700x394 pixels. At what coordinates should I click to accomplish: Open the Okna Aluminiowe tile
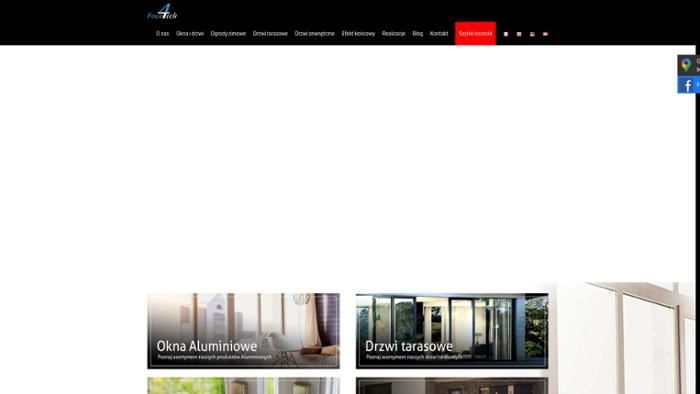pyautogui.click(x=243, y=331)
